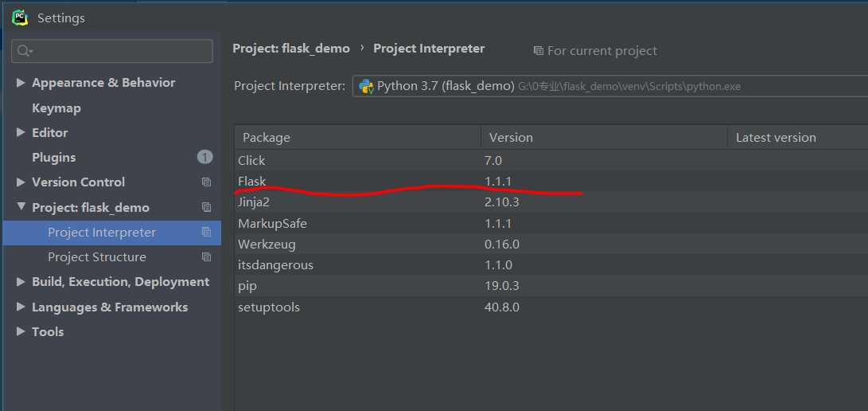Open the Plugins settings page
This screenshot has width=868, height=411.
tap(53, 157)
